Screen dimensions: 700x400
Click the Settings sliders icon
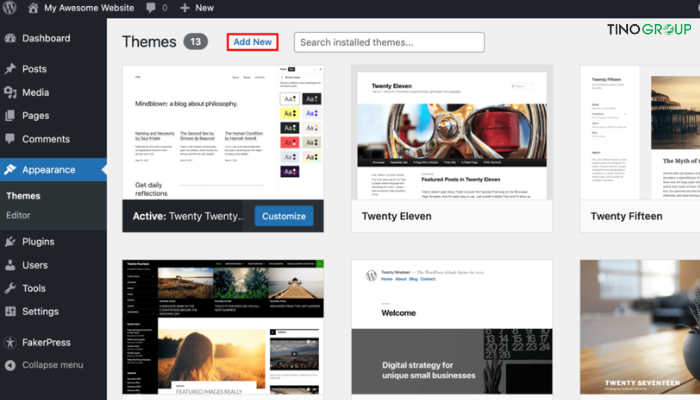(10, 311)
